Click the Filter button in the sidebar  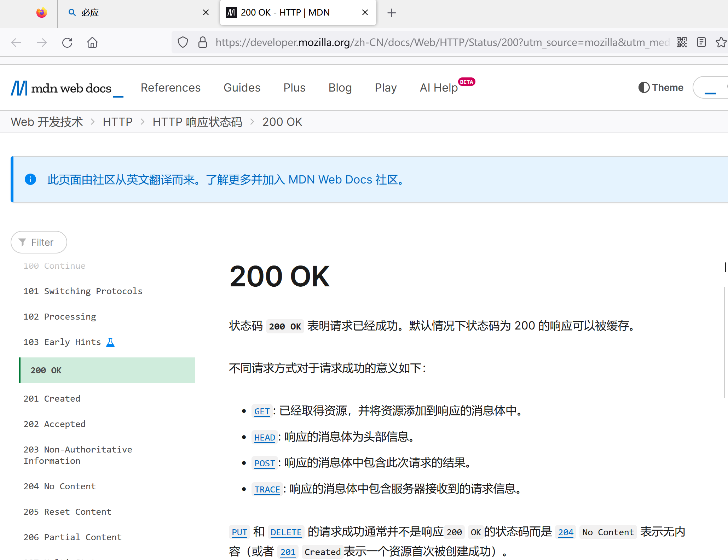click(39, 242)
